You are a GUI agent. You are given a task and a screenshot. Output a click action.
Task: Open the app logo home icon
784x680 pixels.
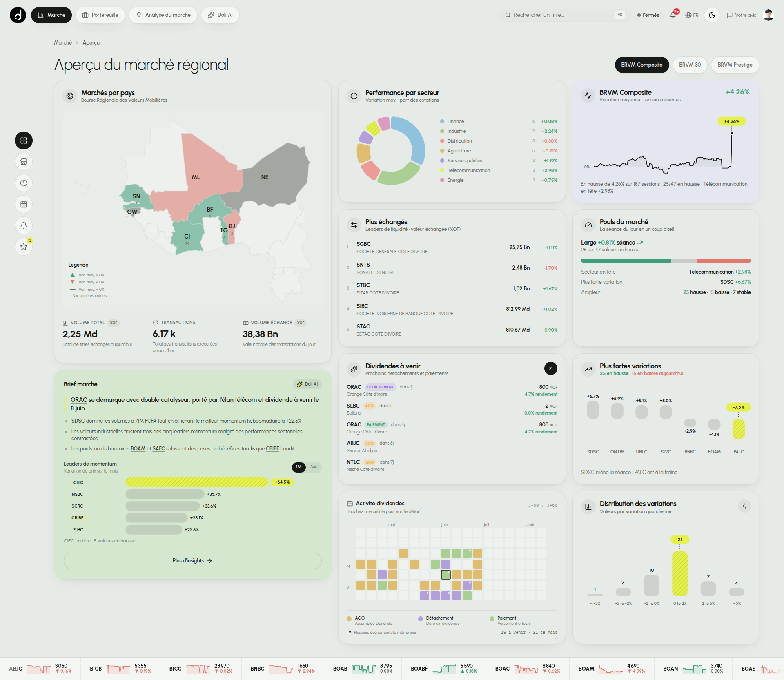click(18, 15)
